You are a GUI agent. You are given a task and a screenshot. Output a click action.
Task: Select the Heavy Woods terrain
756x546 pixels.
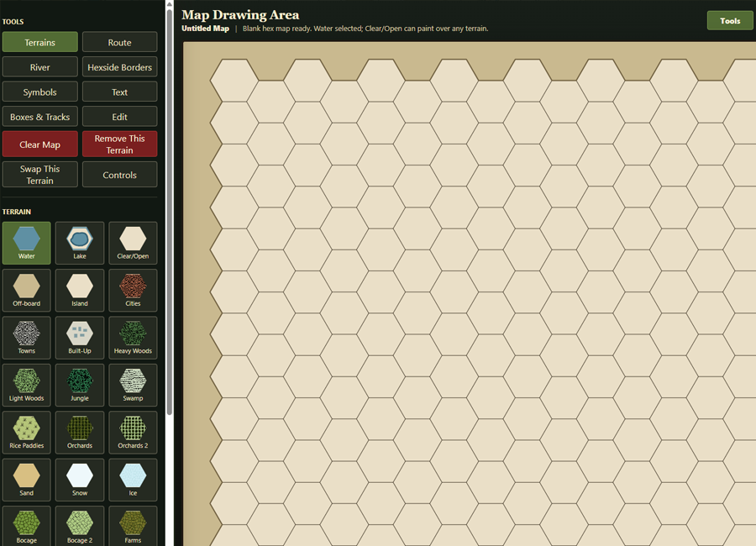tap(133, 337)
